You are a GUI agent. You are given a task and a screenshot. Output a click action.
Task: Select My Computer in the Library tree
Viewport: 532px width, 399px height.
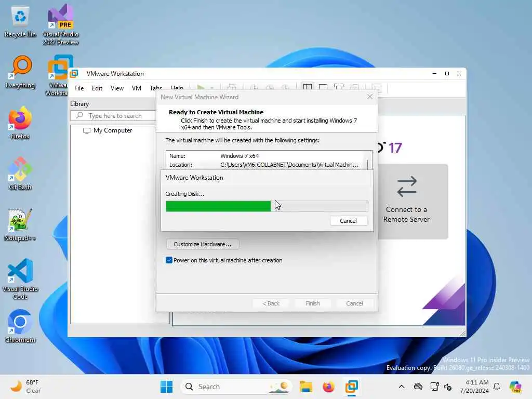[x=113, y=130]
